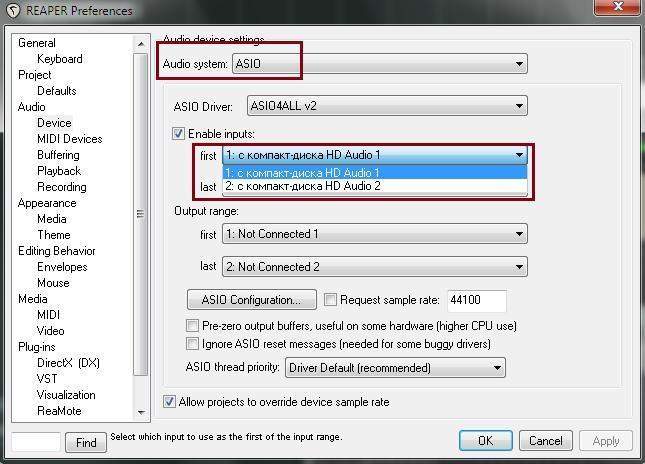Select Audio in the preferences tree
Viewport: 645px width, 464px height.
click(x=31, y=107)
